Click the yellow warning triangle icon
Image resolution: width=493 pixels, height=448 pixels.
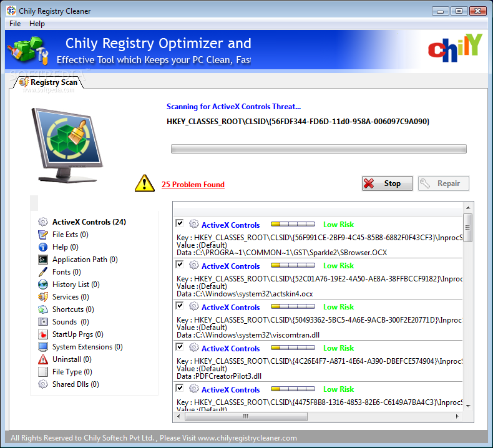(145, 183)
